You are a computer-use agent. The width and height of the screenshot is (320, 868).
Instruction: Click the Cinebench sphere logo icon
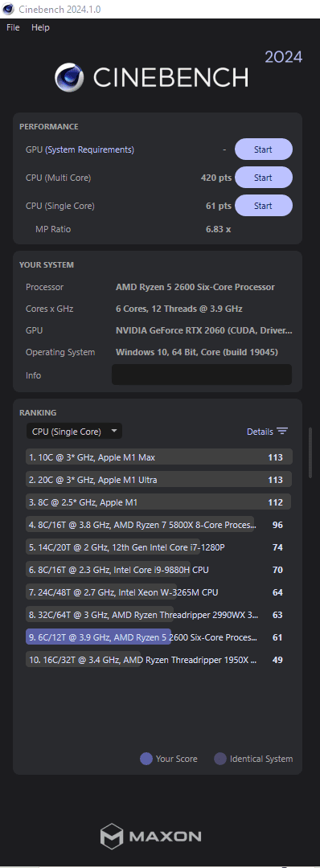68,77
